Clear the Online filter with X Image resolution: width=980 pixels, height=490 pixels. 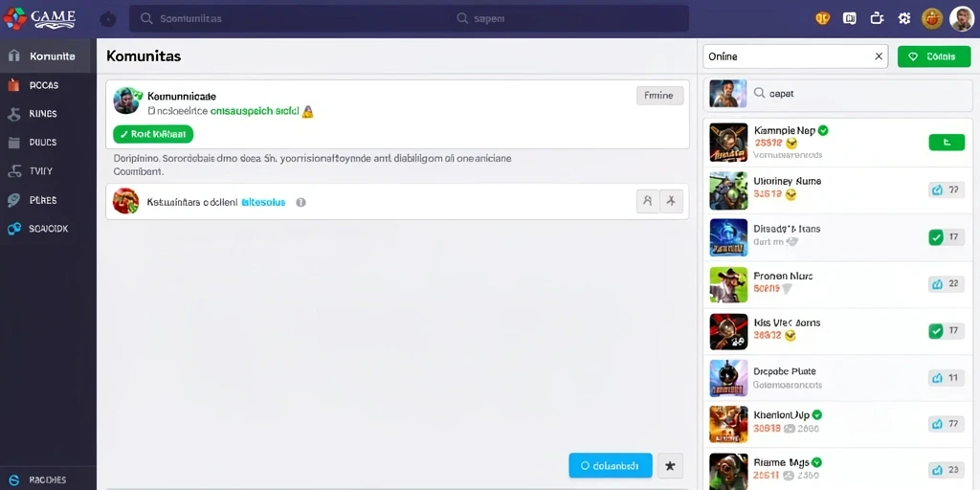pos(879,56)
